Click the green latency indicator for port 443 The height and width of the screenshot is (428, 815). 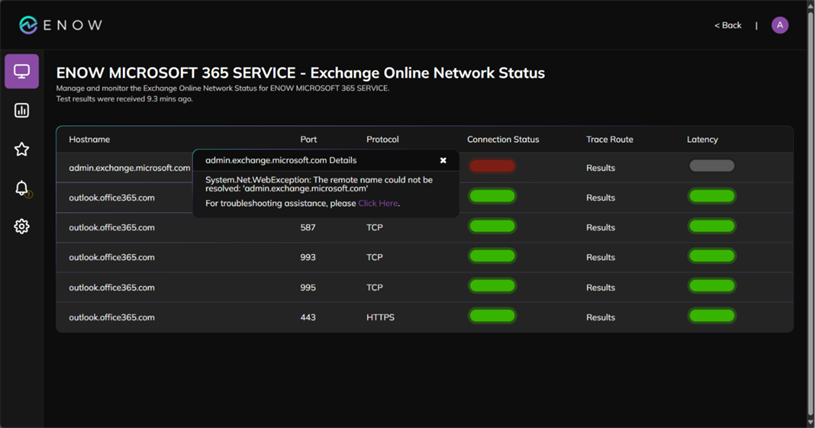click(x=712, y=316)
